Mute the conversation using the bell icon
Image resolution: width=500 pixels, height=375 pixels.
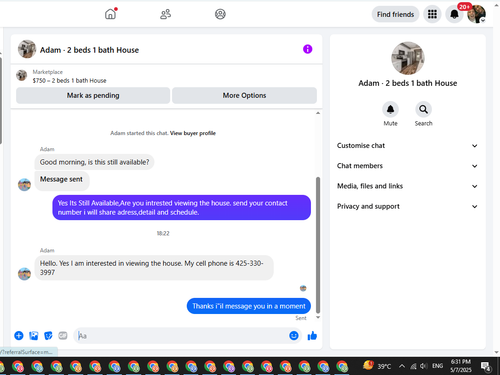coord(390,109)
